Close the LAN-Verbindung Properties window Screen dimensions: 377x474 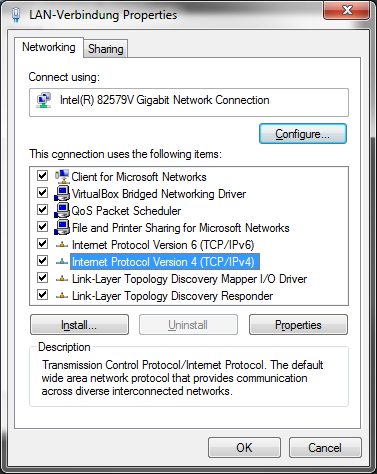(347, 10)
